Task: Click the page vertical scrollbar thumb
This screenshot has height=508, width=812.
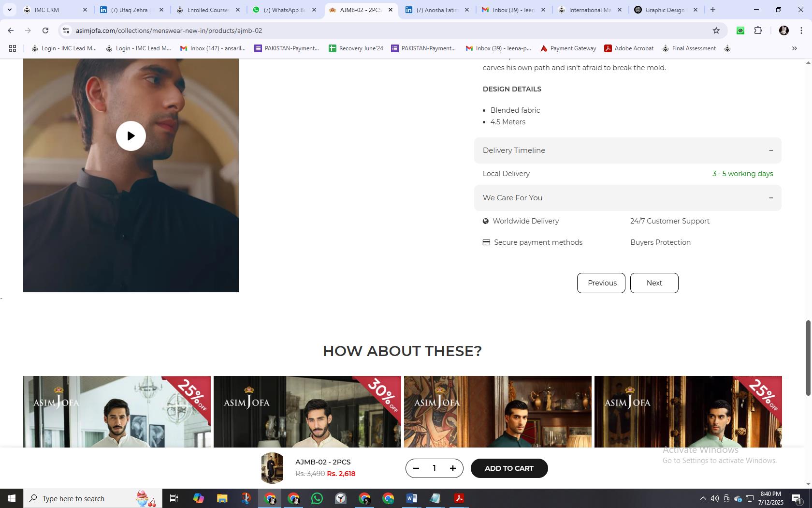Action: tap(808, 358)
